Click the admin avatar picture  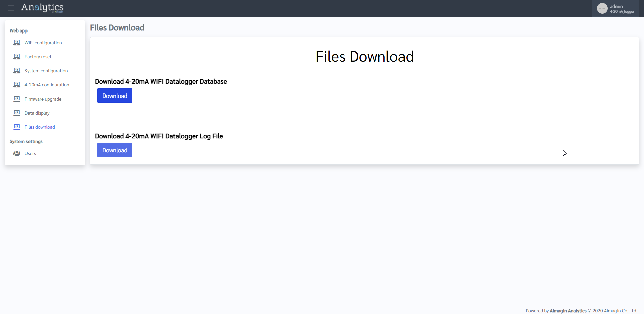pyautogui.click(x=602, y=8)
